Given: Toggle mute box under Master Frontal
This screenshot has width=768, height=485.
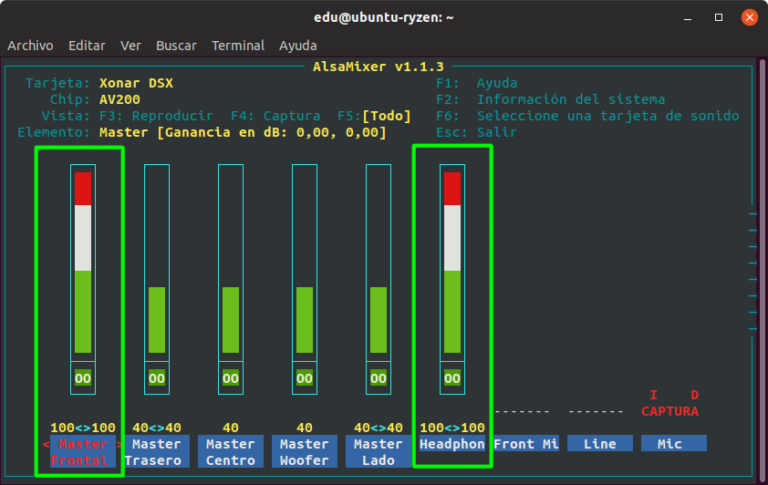Looking at the screenshot, I should click(83, 378).
